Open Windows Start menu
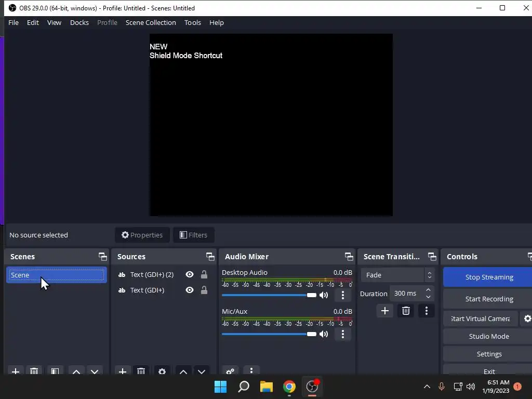532x399 pixels. point(220,387)
